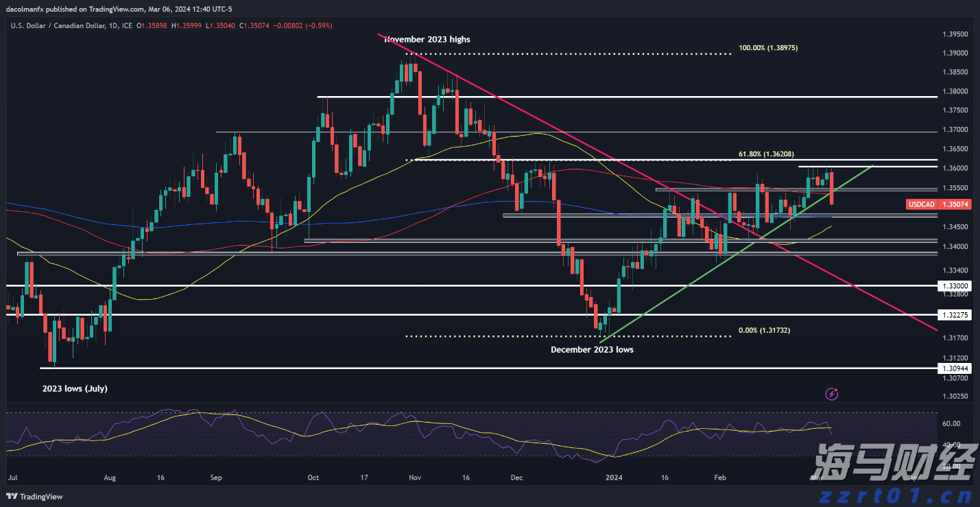Select the 61.80% (1.36208) Fibonacci label
Viewport: 980px width, 507px height.
click(x=766, y=154)
